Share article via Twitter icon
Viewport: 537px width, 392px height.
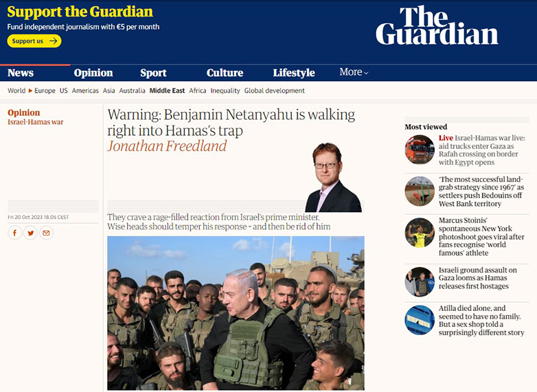click(30, 233)
